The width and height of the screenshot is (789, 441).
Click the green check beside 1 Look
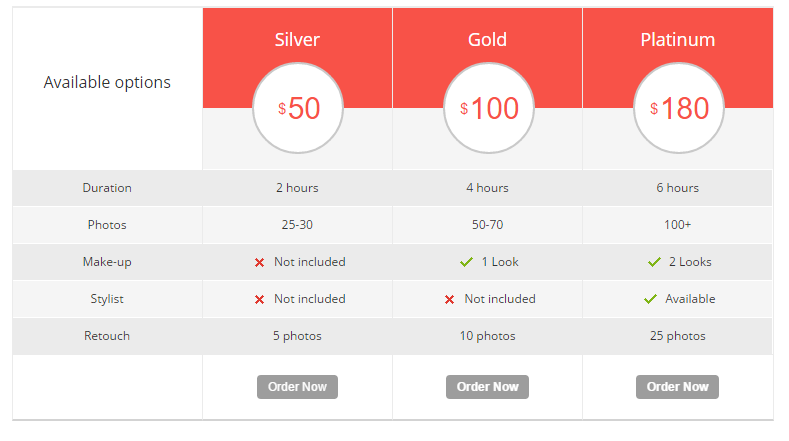pos(466,262)
